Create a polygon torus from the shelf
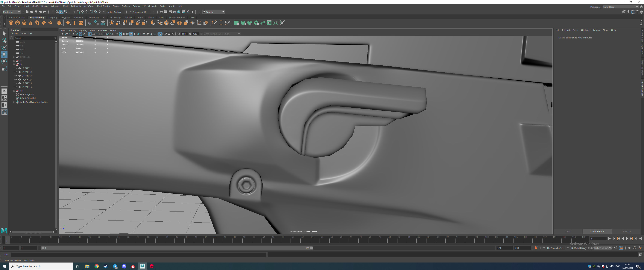 [x=37, y=23]
